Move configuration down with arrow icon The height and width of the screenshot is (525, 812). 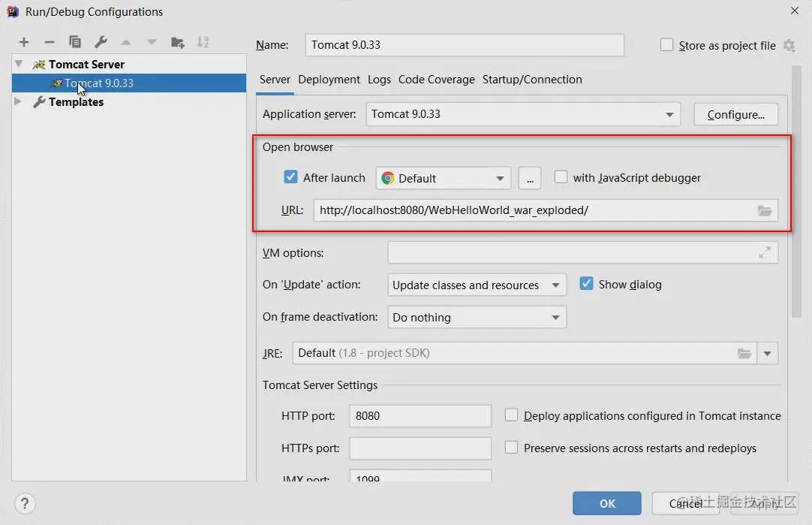(151, 42)
